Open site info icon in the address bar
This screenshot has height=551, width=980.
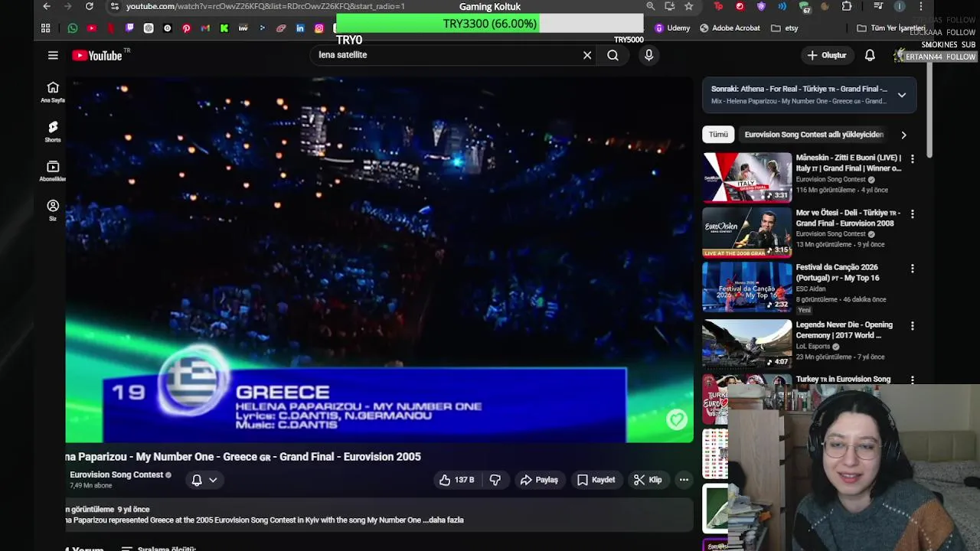114,6
